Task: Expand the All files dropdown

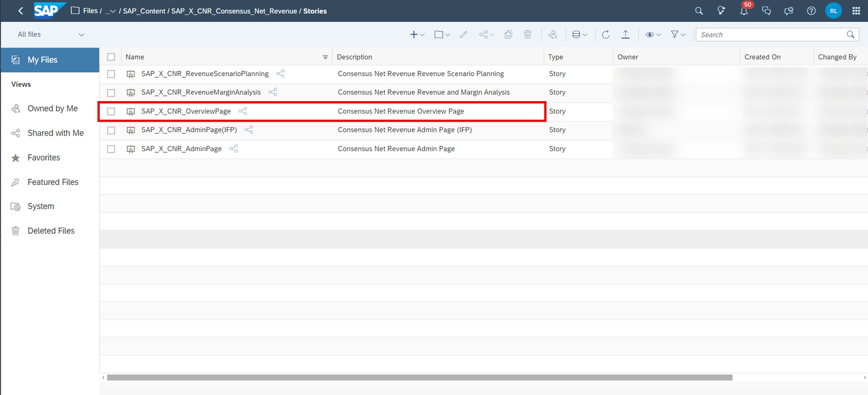Action: coord(51,34)
